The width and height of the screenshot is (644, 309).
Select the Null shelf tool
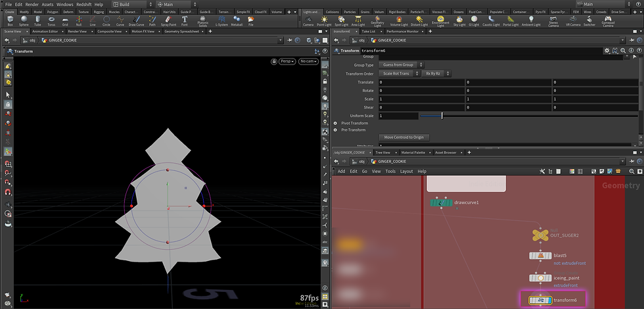[78, 21]
